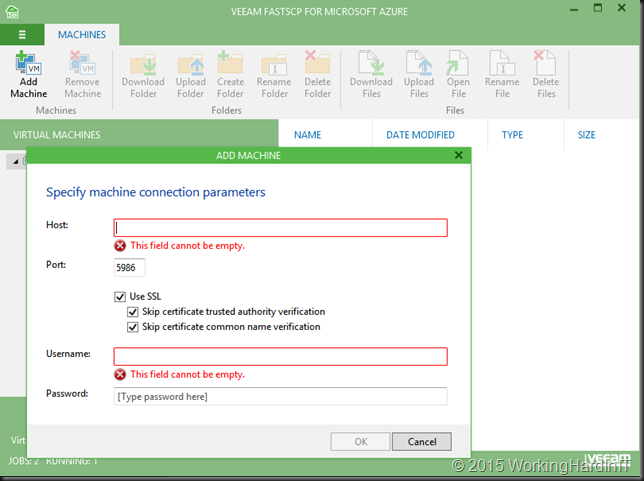This screenshot has width=644, height=481.
Task: Click the Host error icon
Action: pos(120,246)
